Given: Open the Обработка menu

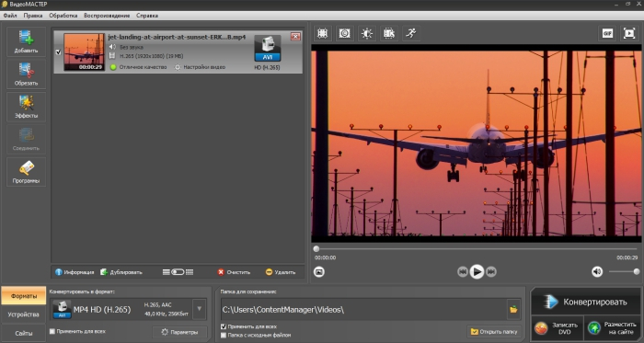Looking at the screenshot, I should (63, 16).
